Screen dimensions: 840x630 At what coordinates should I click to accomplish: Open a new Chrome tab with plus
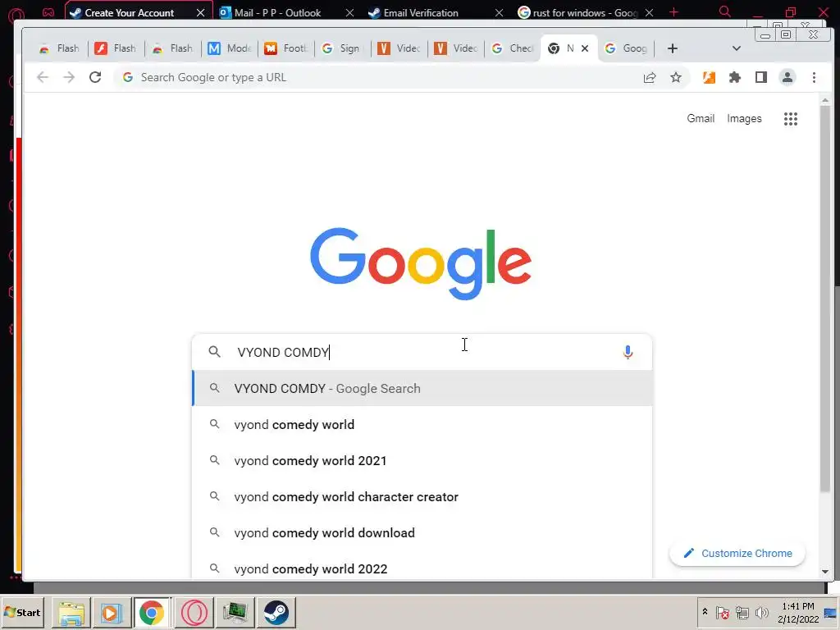(673, 48)
